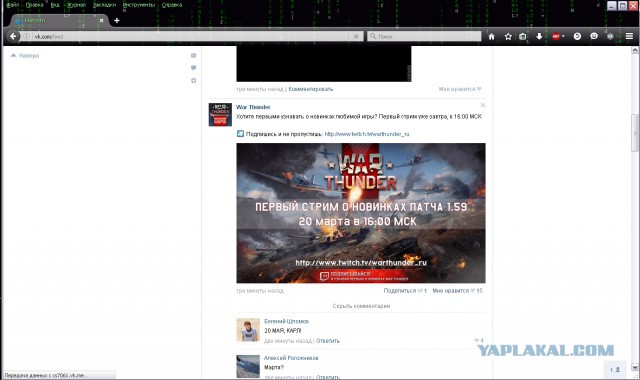This screenshot has width=640, height=380.
Task: Open Евгений Шпомов's profile name
Action: point(287,321)
